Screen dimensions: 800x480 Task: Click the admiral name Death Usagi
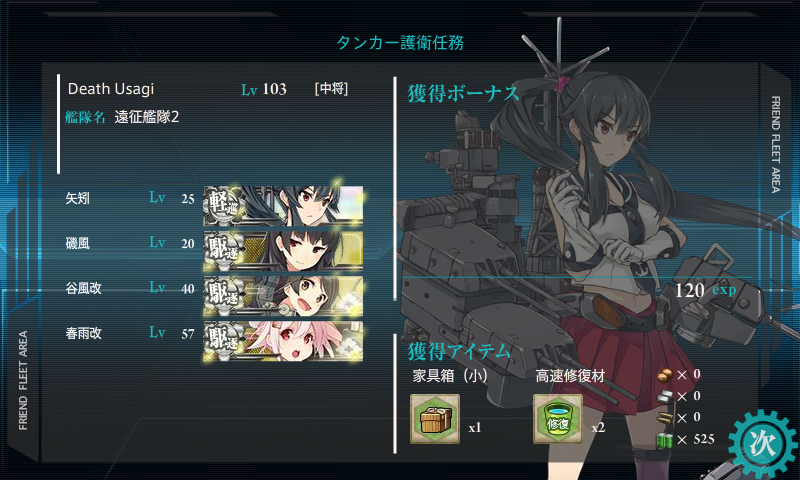pyautogui.click(x=111, y=89)
